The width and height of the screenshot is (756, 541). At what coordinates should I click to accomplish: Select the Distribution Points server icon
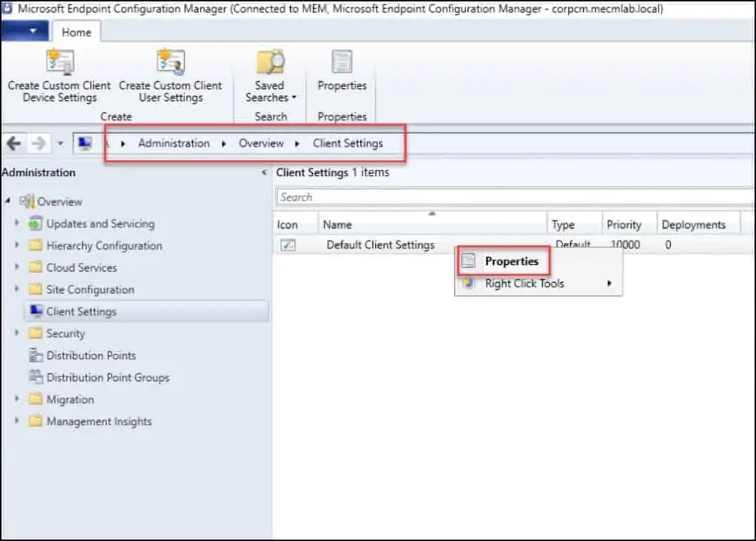[x=35, y=355]
